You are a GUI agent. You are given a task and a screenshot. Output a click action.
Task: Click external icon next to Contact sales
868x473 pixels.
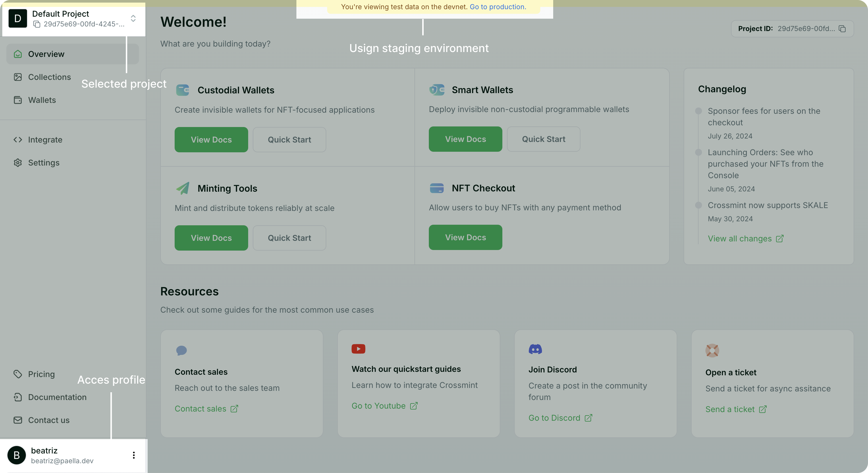(x=234, y=409)
